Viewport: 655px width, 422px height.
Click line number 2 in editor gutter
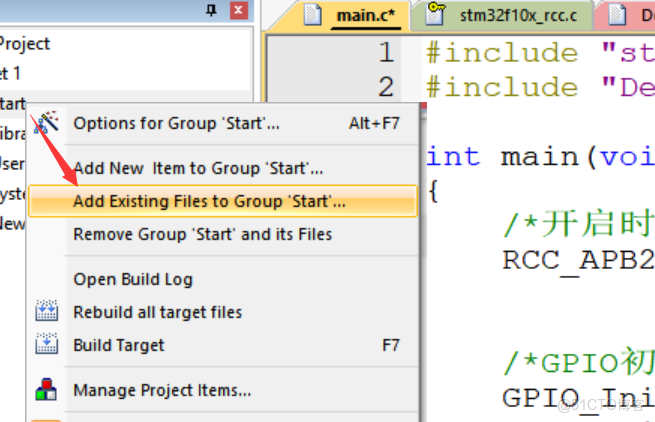pos(386,87)
